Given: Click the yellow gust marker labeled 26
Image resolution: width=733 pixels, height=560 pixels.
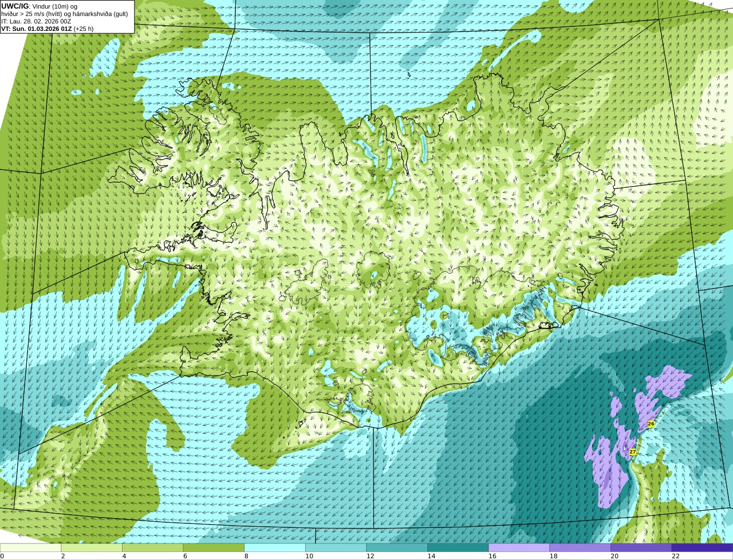Looking at the screenshot, I should [x=651, y=424].
